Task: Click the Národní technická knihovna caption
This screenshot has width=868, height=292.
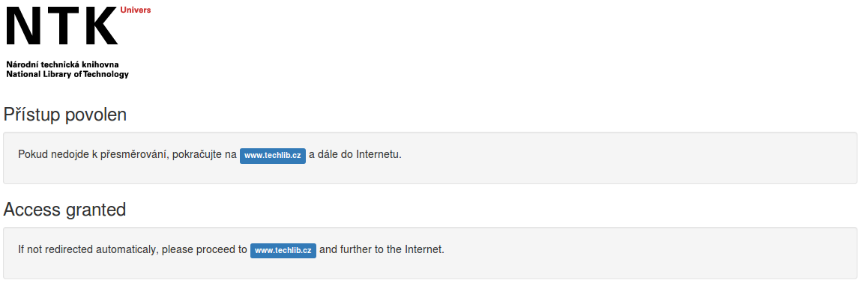Action: (x=62, y=64)
